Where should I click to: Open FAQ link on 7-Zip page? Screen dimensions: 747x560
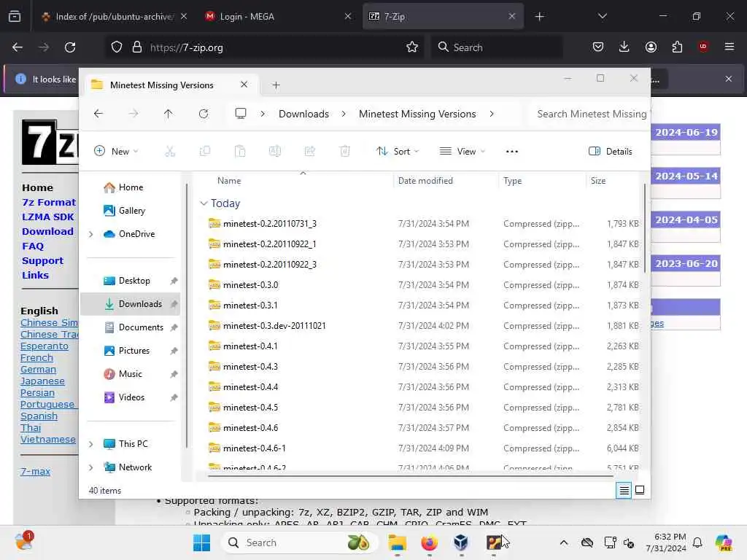33,246
